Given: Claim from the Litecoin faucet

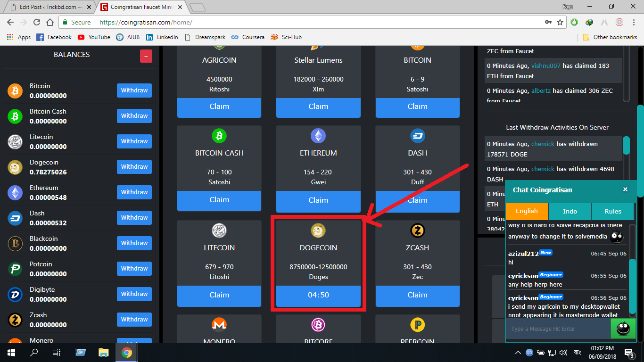Looking at the screenshot, I should tap(219, 295).
